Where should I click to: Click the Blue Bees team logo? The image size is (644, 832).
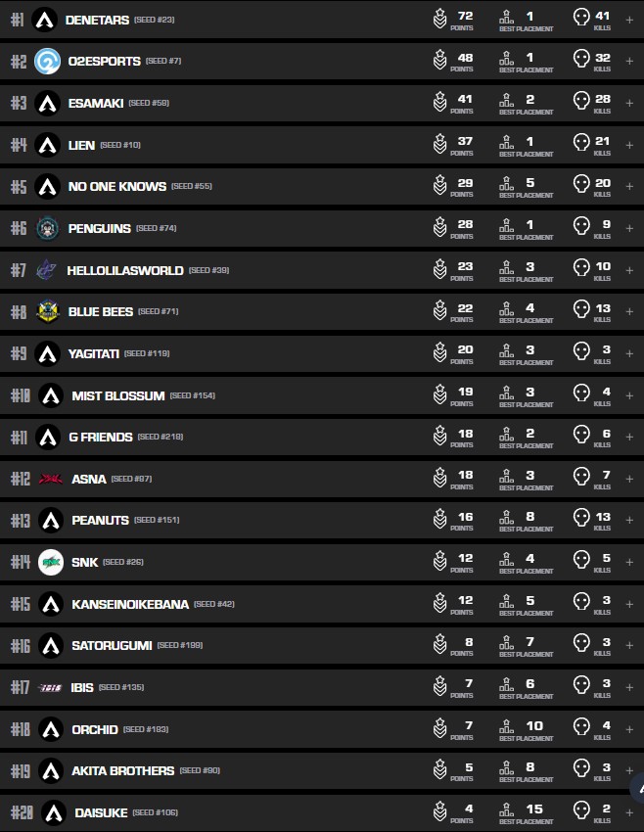click(47, 312)
